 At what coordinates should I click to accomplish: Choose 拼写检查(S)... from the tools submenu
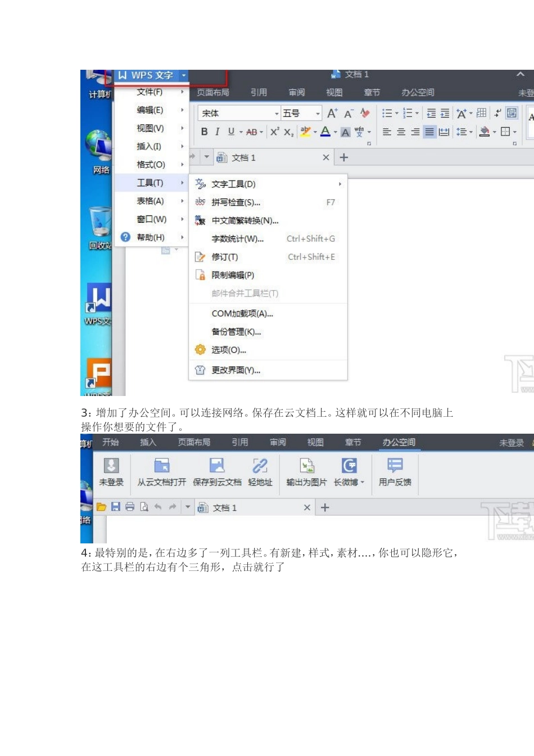[x=268, y=202]
